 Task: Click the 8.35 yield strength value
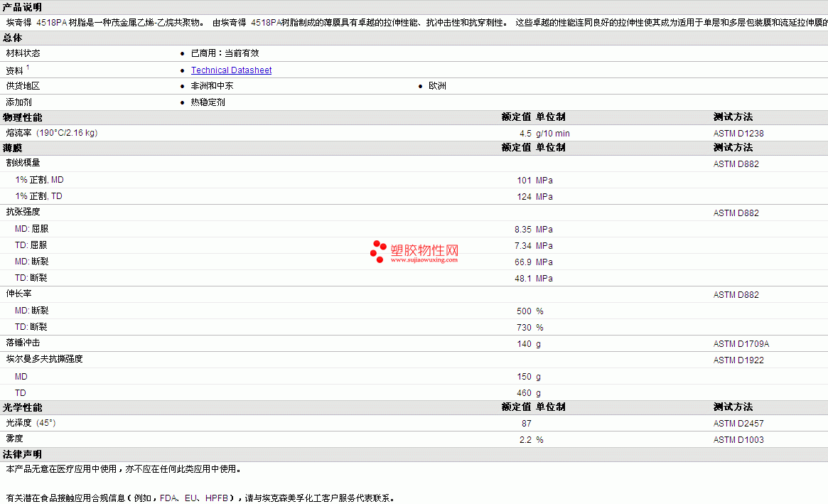coord(523,230)
